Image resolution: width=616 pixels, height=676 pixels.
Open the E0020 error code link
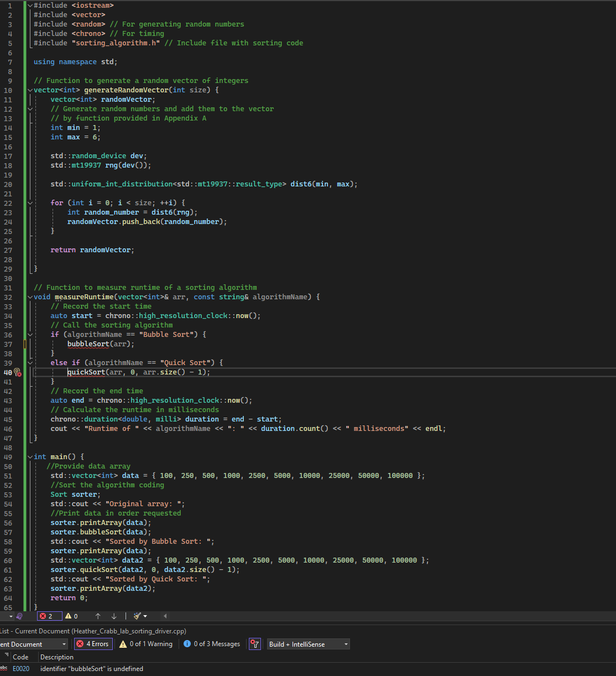(x=21, y=668)
